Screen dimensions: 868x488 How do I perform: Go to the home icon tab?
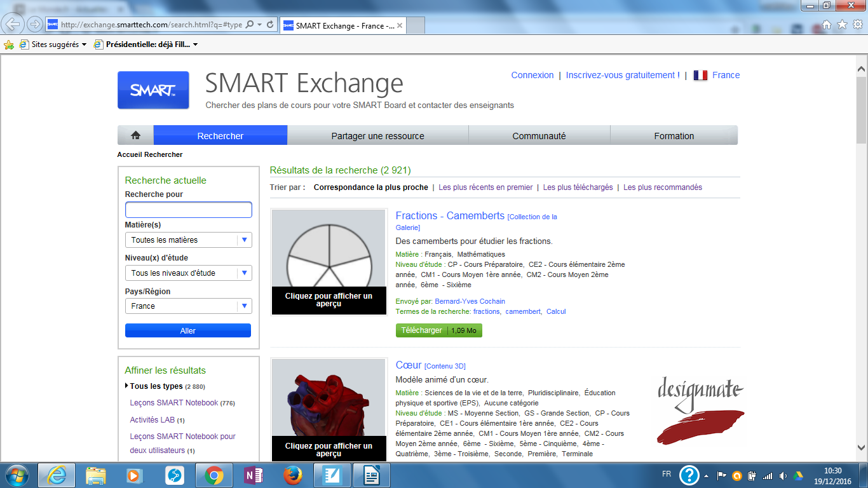[x=135, y=135]
